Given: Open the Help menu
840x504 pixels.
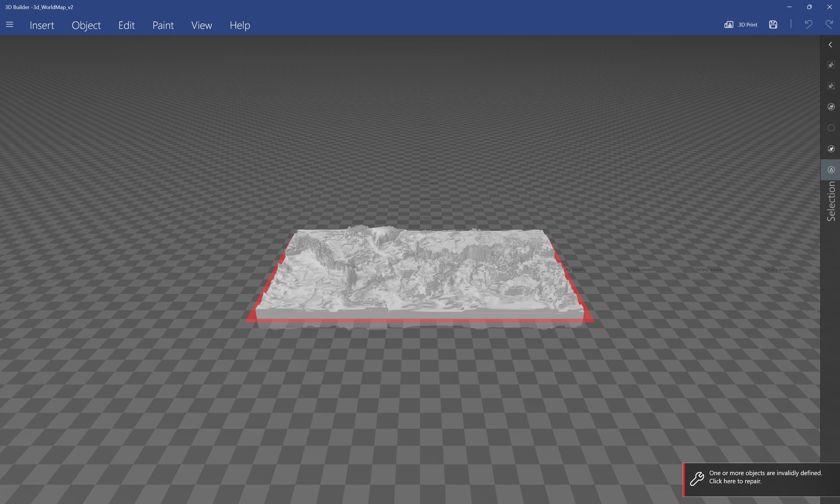Looking at the screenshot, I should pyautogui.click(x=240, y=25).
